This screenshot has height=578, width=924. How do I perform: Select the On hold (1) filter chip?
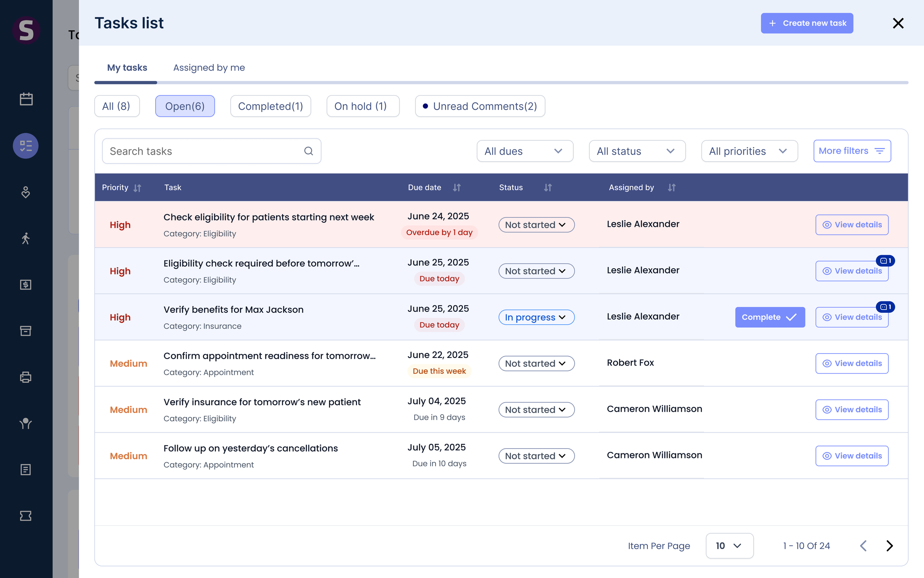363,106
